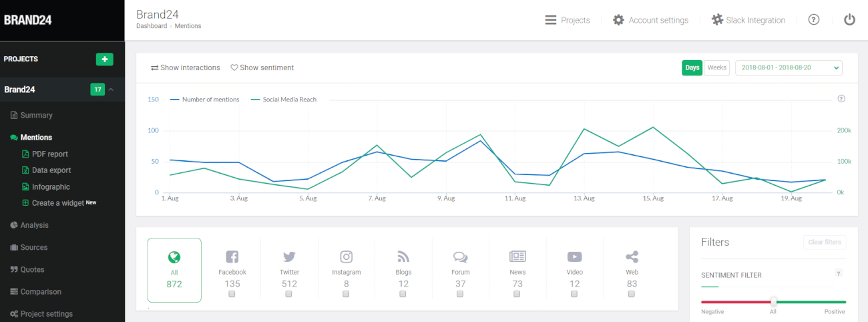Check the Forum filter checkbox
This screenshot has width=868, height=322.
[460, 294]
